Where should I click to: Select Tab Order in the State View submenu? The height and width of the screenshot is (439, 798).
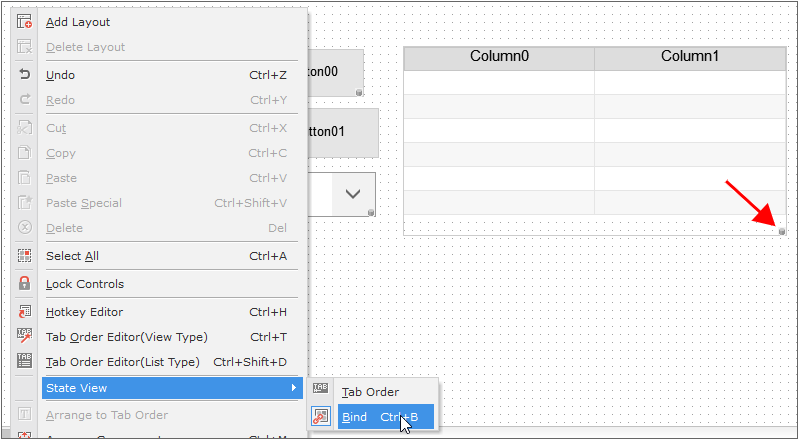(370, 392)
